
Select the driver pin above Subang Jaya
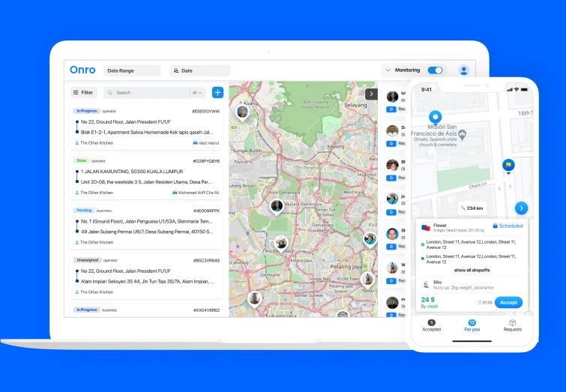click(255, 300)
